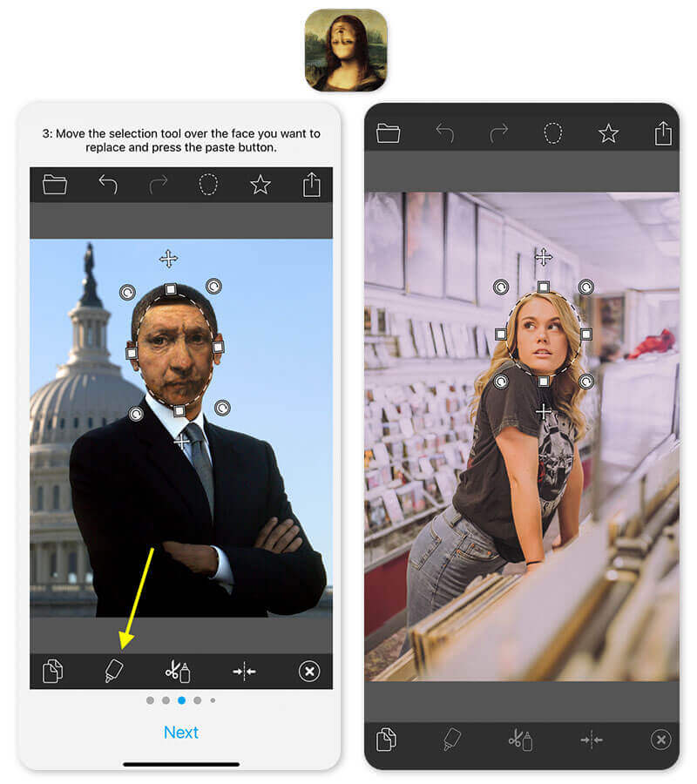Open a photo with the folder icon

[56, 185]
